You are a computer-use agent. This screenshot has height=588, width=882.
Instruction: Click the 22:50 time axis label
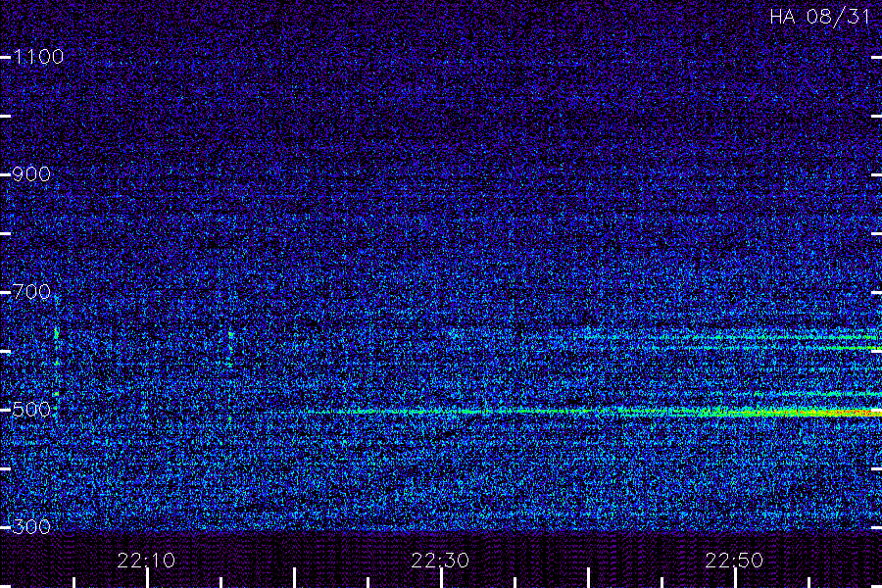pyautogui.click(x=734, y=561)
